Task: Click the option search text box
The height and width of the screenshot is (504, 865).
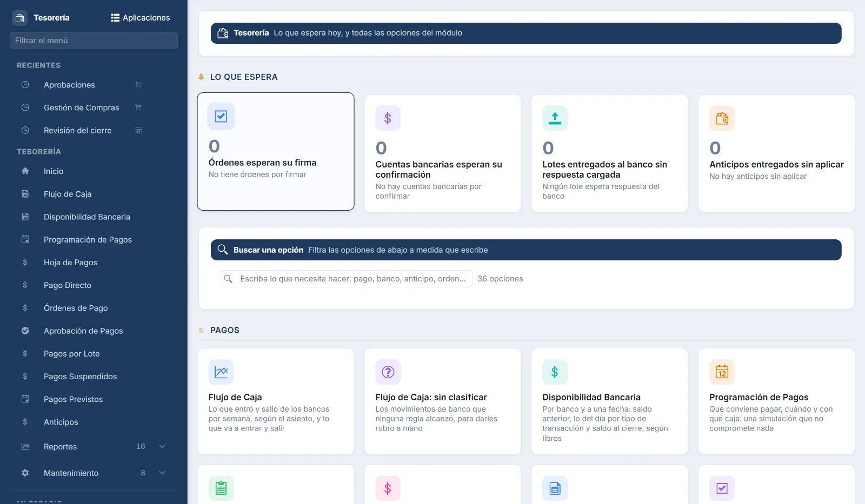Action: point(347,279)
